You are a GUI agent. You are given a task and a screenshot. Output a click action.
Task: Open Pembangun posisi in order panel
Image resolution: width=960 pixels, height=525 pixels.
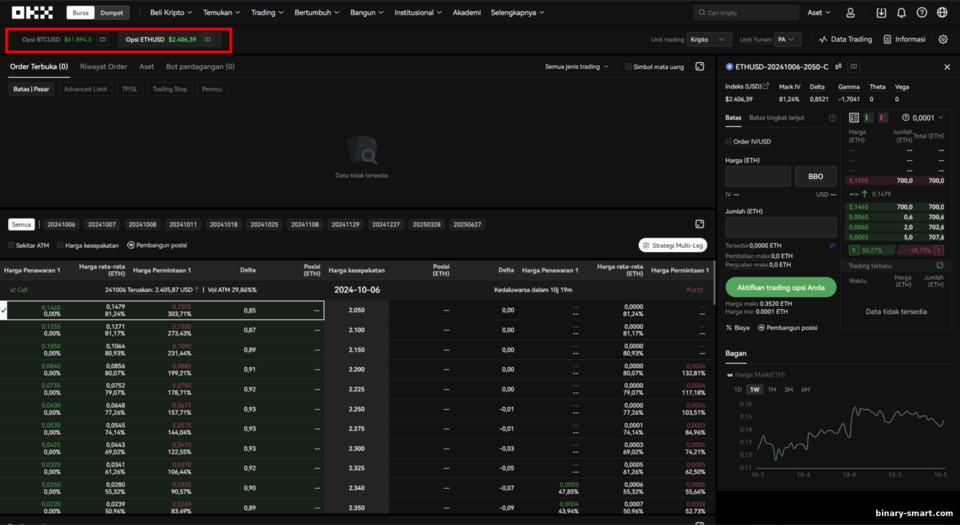tap(787, 327)
